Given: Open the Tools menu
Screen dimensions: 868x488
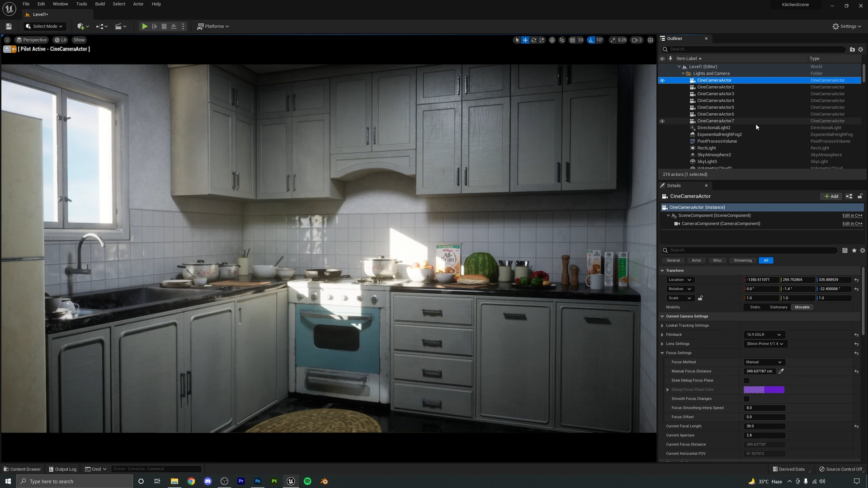Looking at the screenshot, I should [x=81, y=4].
